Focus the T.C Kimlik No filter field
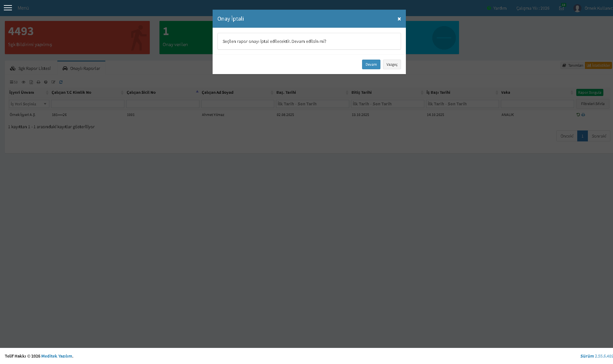 [x=88, y=104]
